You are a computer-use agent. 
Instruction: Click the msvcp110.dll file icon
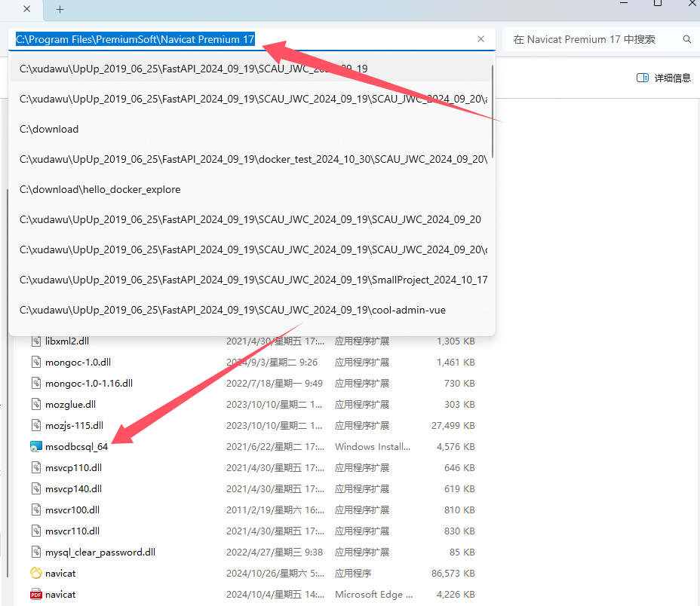[36, 467]
